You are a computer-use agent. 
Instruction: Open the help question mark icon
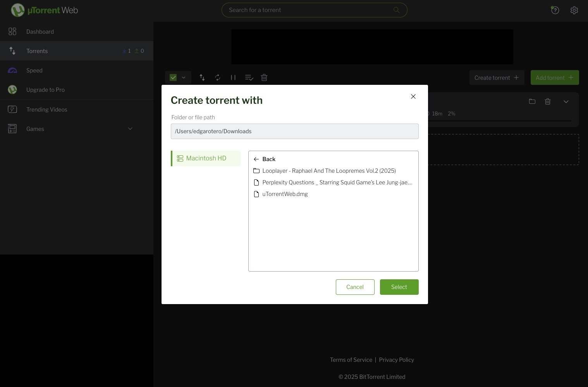click(555, 10)
